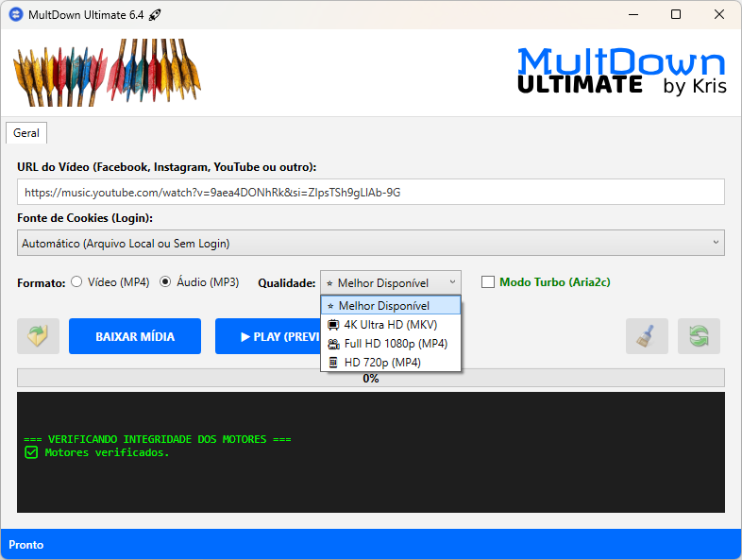Choose Full HD 1080p (MP4) option

click(x=391, y=343)
